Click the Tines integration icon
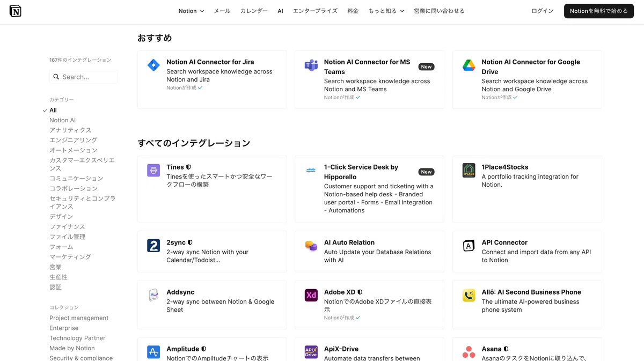Viewport: 644px width, 361px height. coord(153,171)
